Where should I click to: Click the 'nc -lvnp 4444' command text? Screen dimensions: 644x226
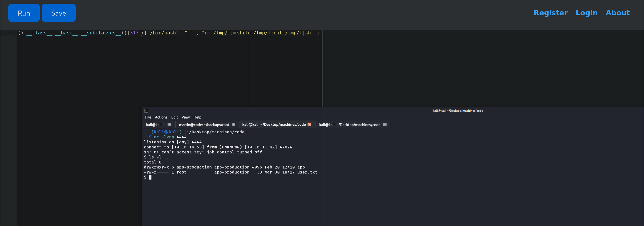(170, 137)
